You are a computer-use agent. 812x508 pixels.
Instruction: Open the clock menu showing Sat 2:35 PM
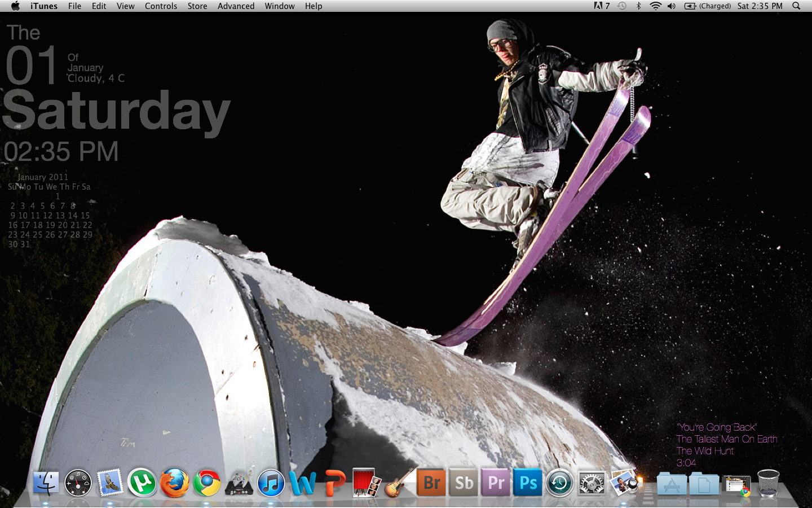pos(760,6)
